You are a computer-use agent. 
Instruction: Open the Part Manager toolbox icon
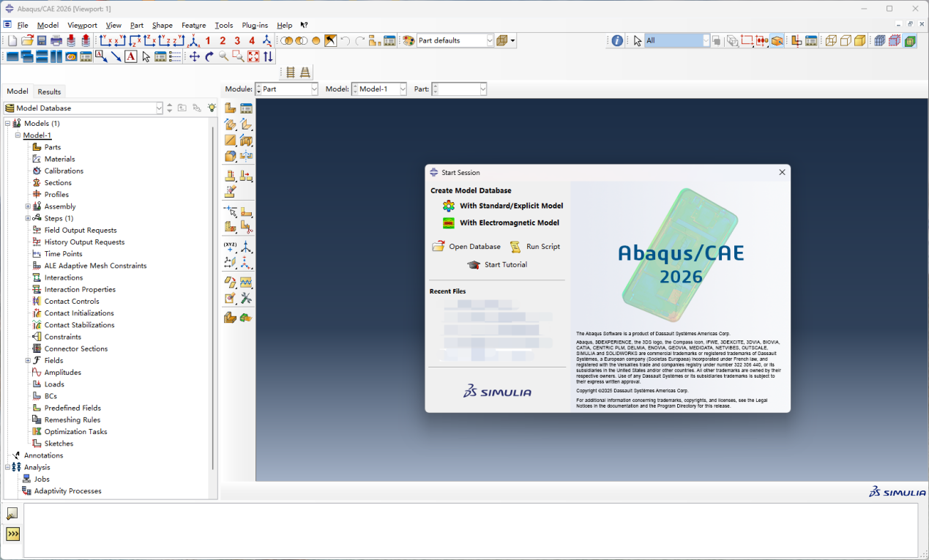(247, 108)
